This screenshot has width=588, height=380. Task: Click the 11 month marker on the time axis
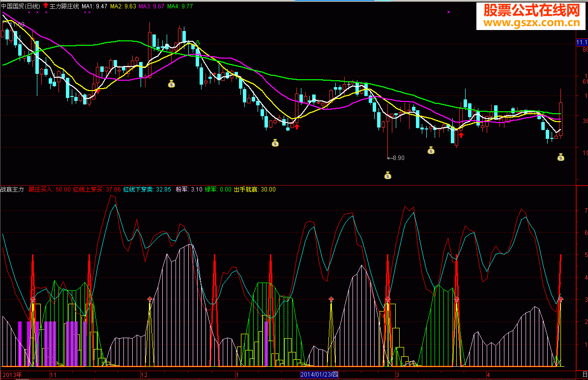pyautogui.click(x=53, y=375)
